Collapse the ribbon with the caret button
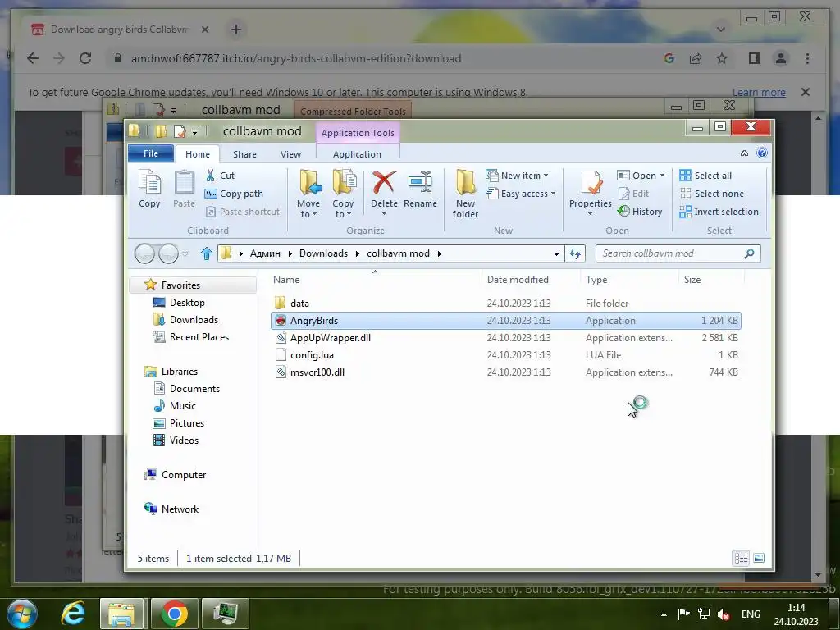Image resolution: width=840 pixels, height=630 pixels. coord(744,153)
